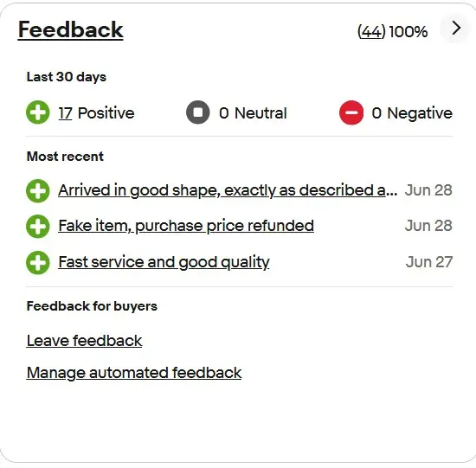Image resolution: width=476 pixels, height=468 pixels.
Task: Click green plus icon beside 'Fake item' feedback
Action: tap(38, 227)
